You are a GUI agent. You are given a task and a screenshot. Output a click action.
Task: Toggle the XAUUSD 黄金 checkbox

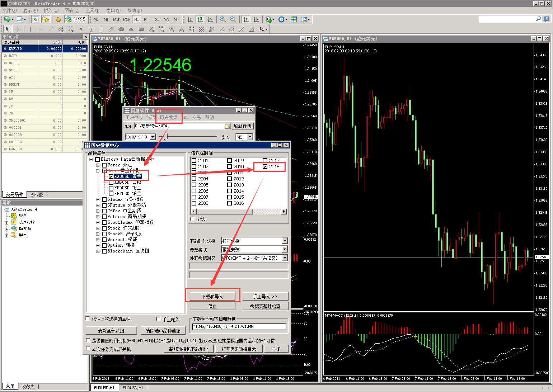[111, 176]
